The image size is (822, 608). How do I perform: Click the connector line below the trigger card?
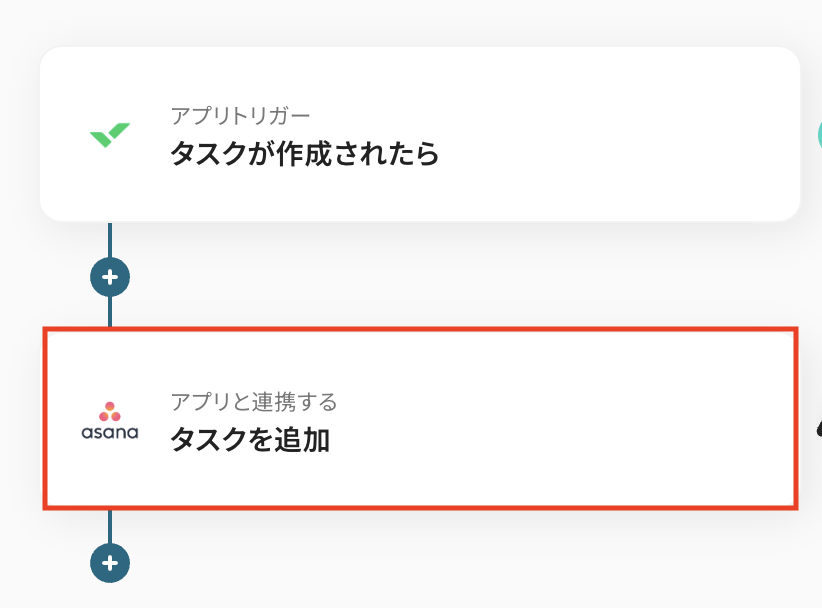pyautogui.click(x=110, y=240)
